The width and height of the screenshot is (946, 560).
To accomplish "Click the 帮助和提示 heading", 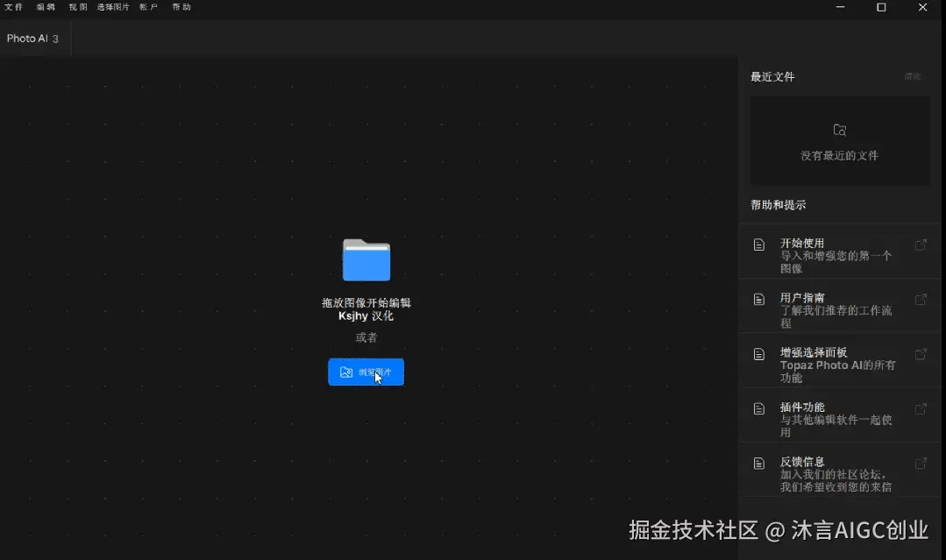I will tap(779, 205).
